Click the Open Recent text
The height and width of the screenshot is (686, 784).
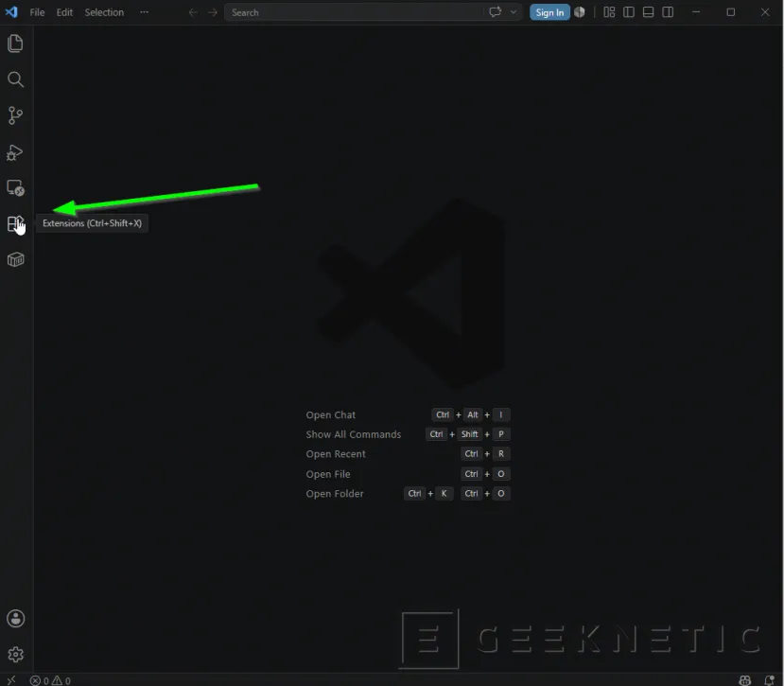pos(336,454)
